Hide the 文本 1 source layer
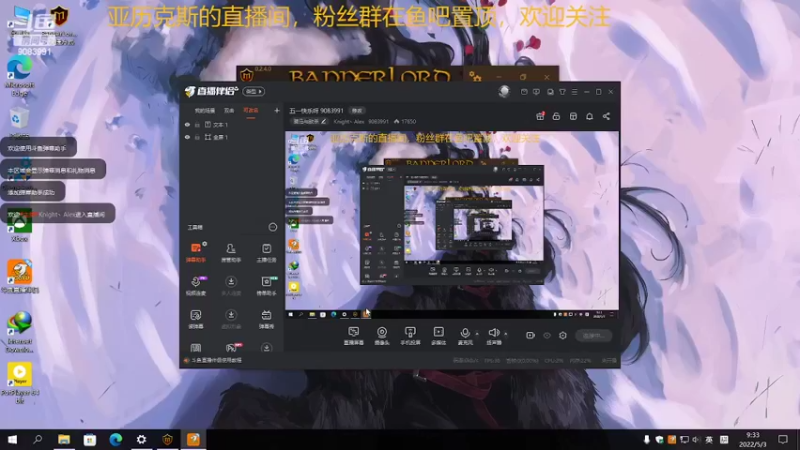800x450 pixels. [187, 124]
